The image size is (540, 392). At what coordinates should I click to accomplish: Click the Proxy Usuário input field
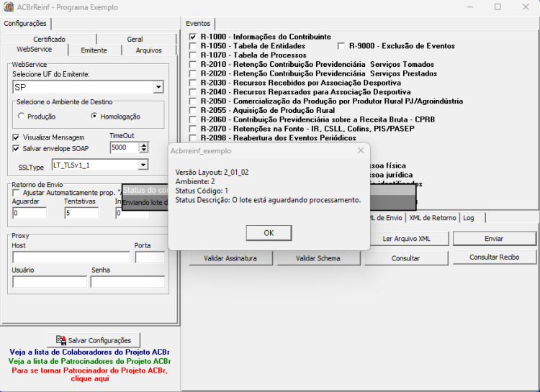pos(50,282)
